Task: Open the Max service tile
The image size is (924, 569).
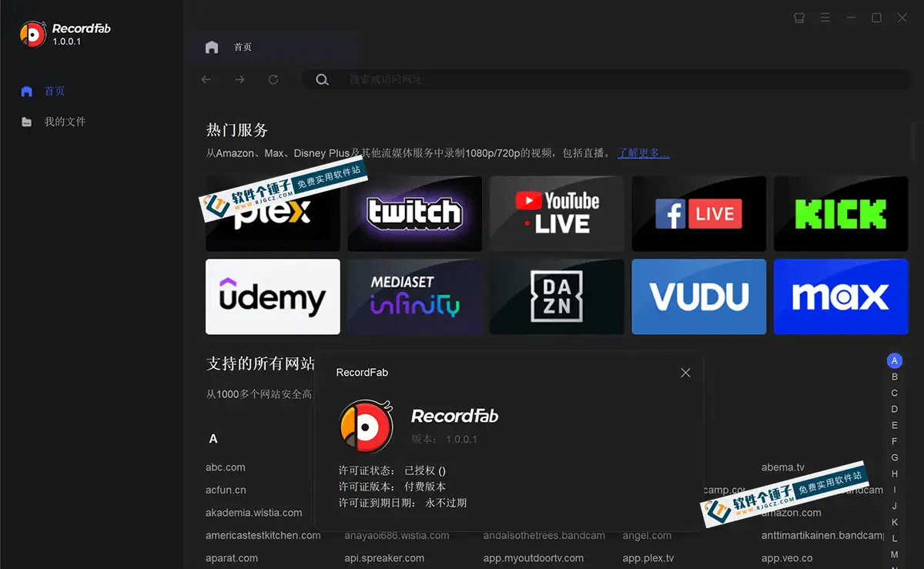Action: pos(841,296)
